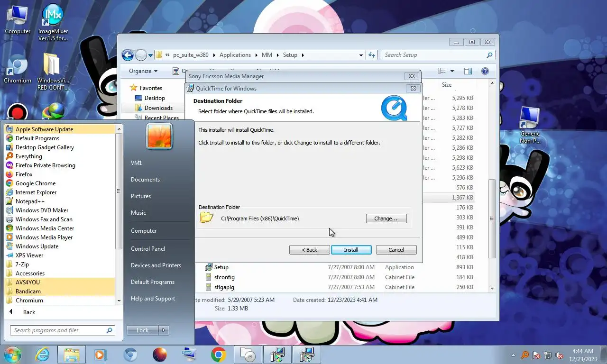The width and height of the screenshot is (607, 364).
Task: Click the Applications breadcrumb in address bar
Action: (x=235, y=55)
